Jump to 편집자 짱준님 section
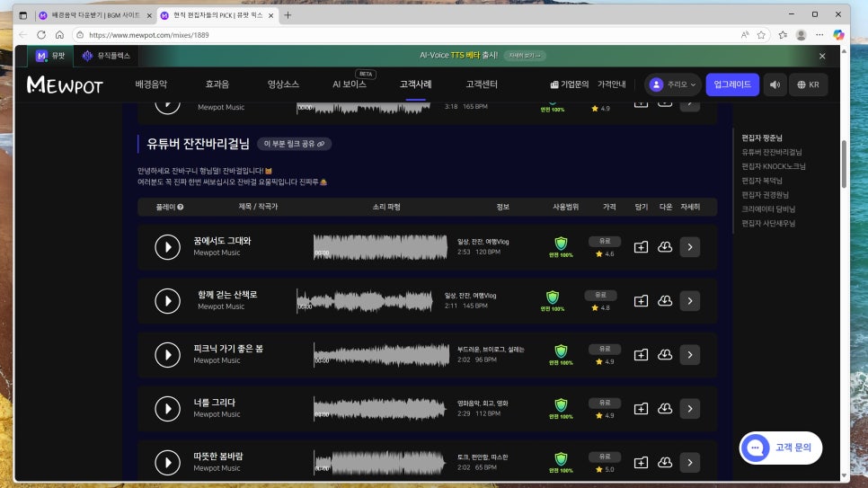The width and height of the screenshot is (868, 488). (x=762, y=138)
